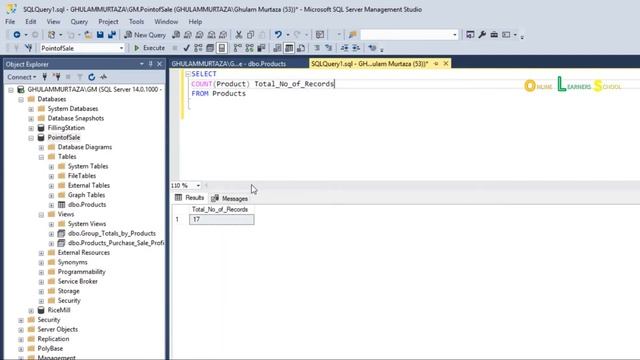Run the query with the Execute button
The width and height of the screenshot is (640, 360).
click(x=149, y=48)
